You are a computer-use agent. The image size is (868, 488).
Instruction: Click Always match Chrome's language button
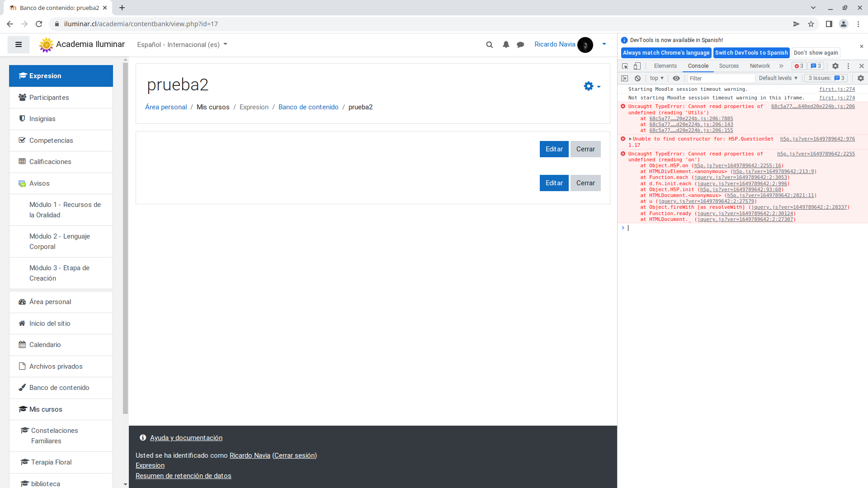point(666,53)
